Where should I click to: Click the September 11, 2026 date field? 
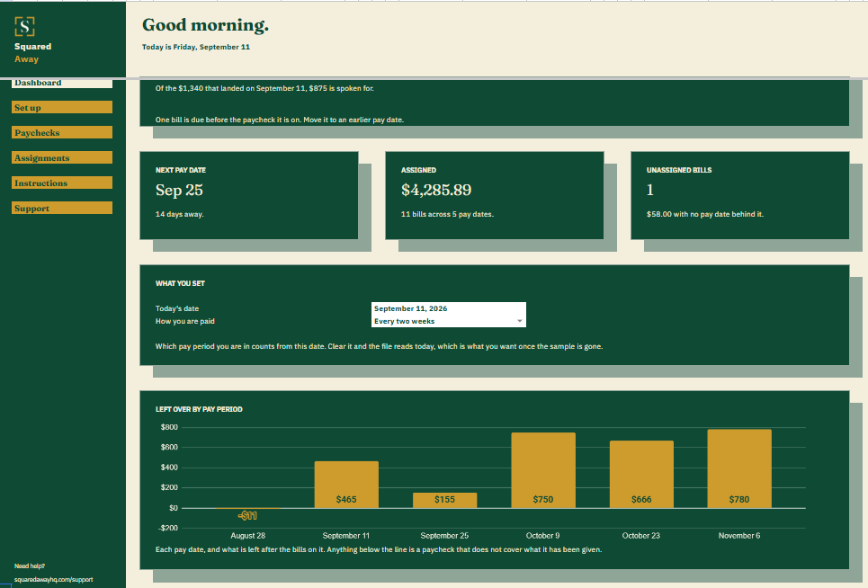point(449,308)
